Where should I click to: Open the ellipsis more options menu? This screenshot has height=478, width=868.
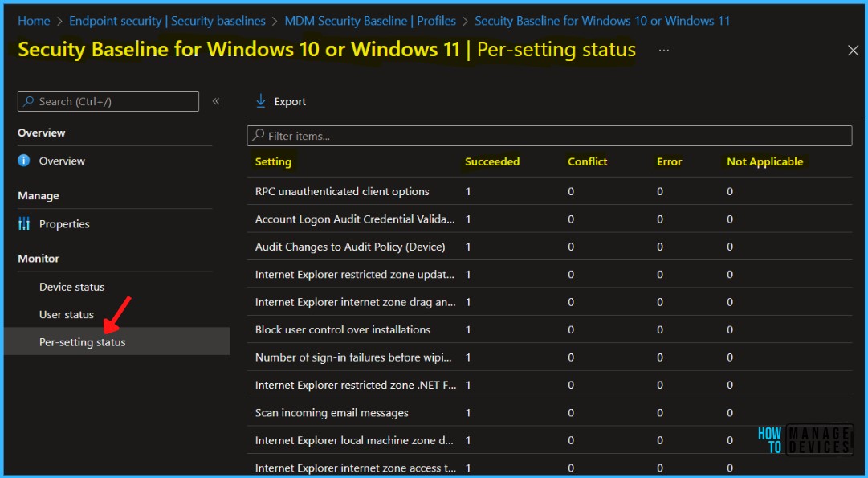click(664, 50)
